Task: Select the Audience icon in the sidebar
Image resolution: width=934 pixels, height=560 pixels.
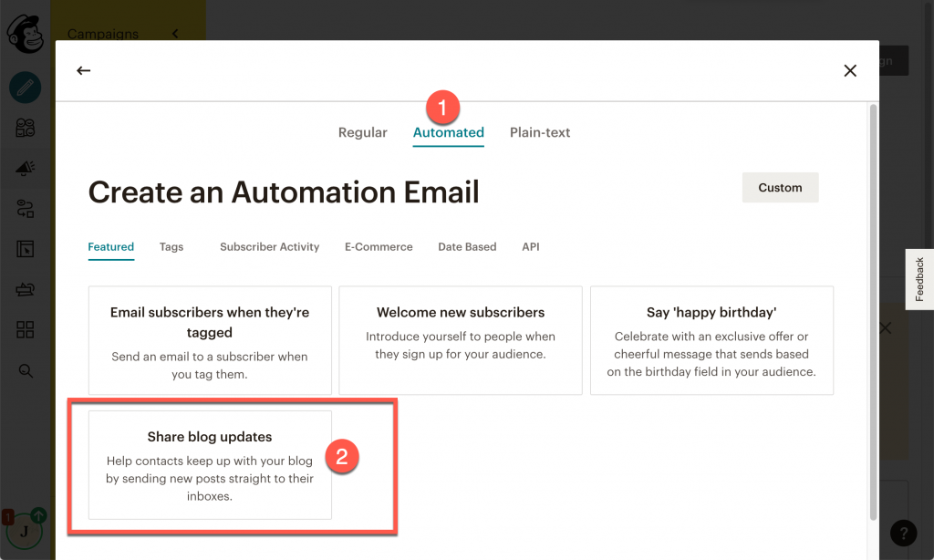Action: pos(25,128)
